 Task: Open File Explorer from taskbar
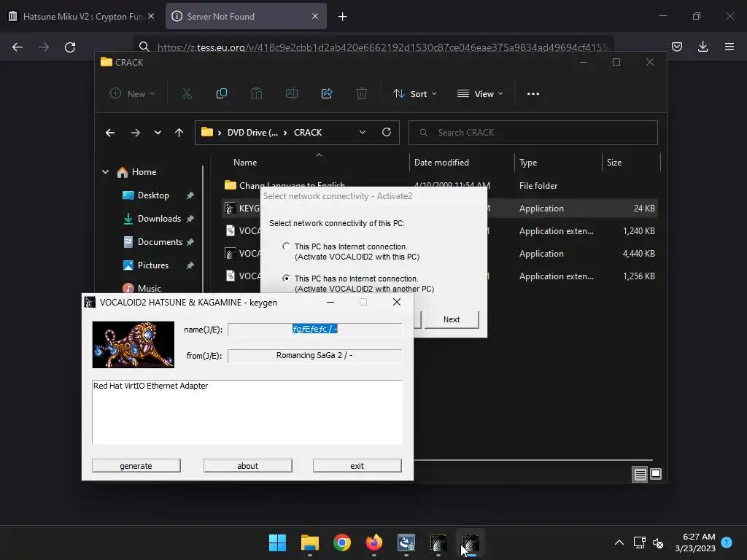click(x=309, y=542)
